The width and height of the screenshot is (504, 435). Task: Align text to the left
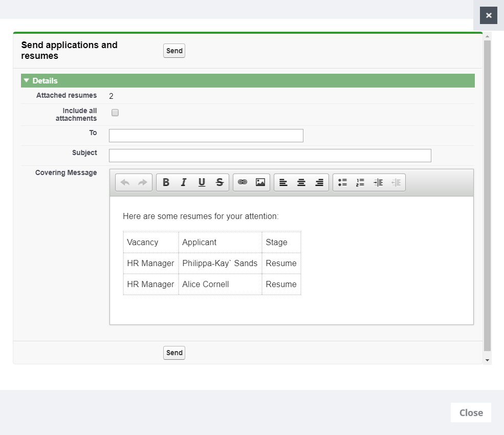[x=283, y=183]
